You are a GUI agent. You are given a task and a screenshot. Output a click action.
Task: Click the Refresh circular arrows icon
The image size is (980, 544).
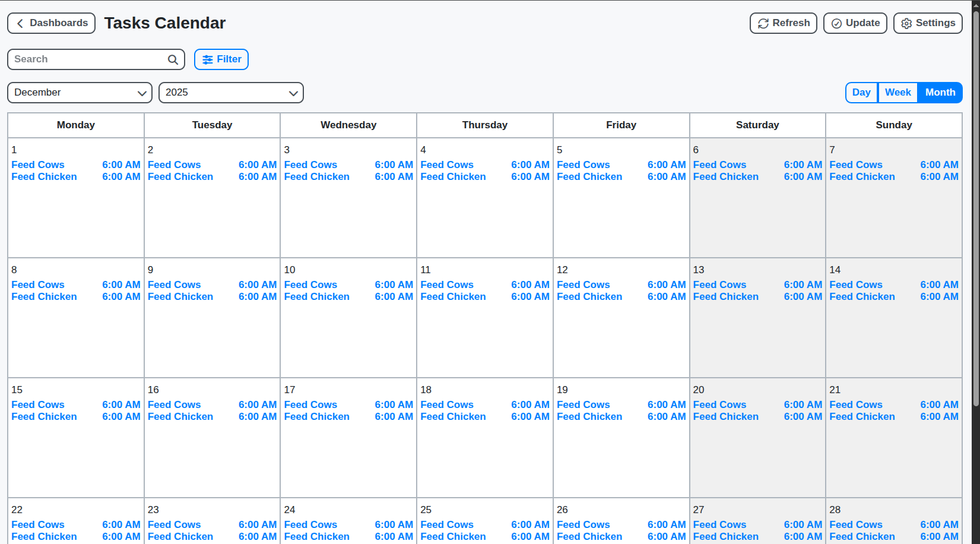[x=763, y=23]
